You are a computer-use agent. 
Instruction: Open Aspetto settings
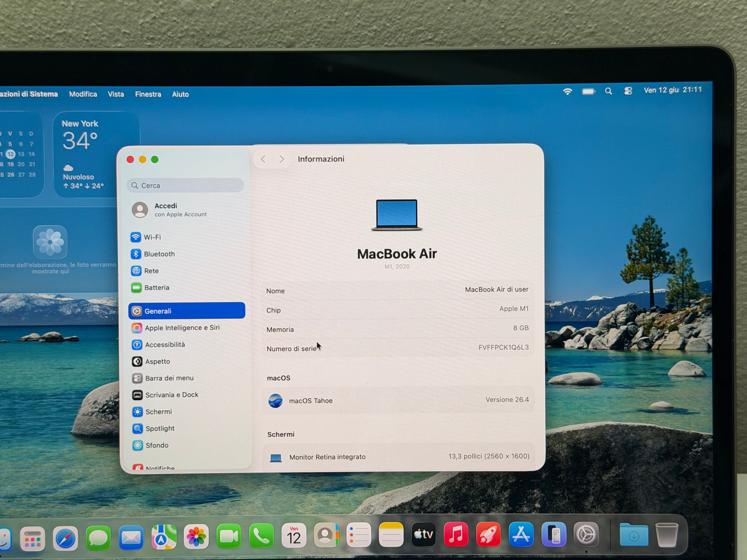(x=187, y=362)
